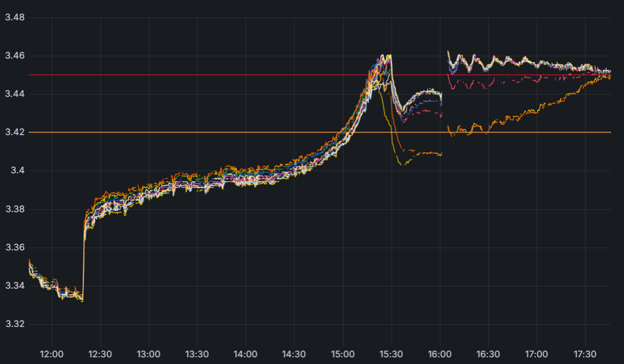Screen dimensions: 624x364
Task: Click the 15:30 time axis label
Action: pyautogui.click(x=391, y=354)
